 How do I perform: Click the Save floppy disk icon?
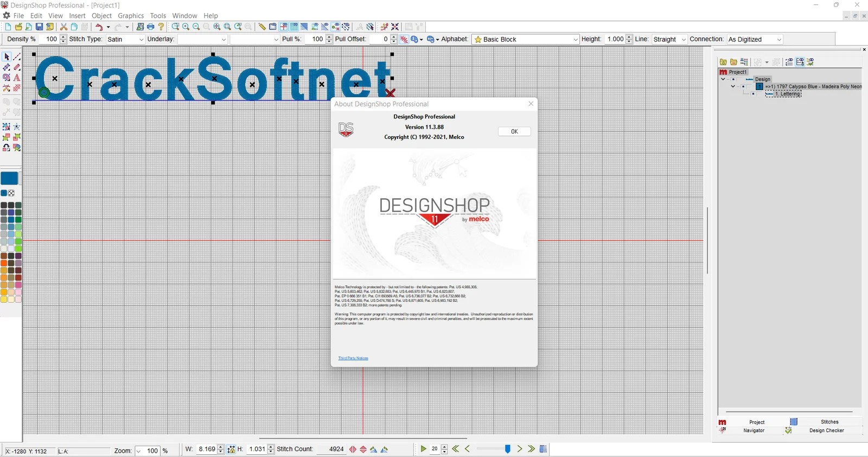coord(39,27)
